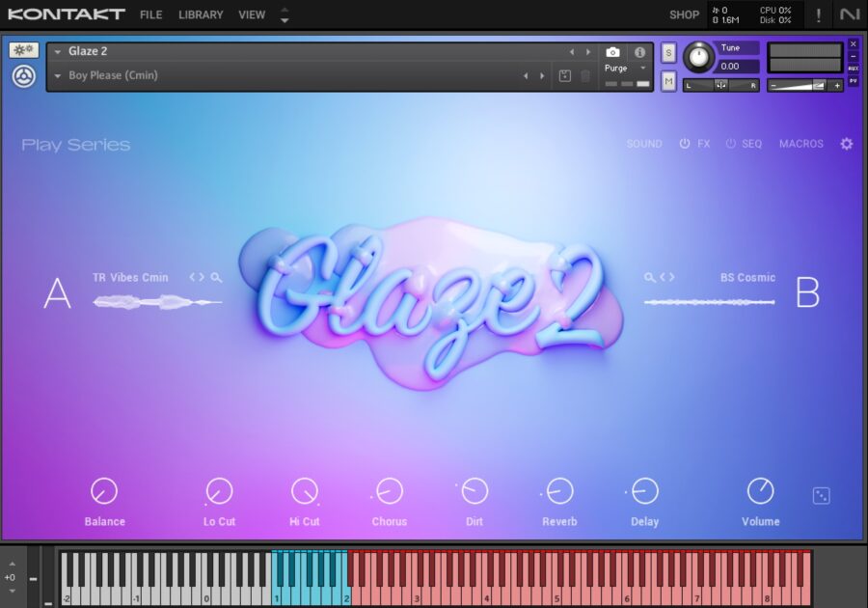Expand the Glaze 2 instrument dropdown
Viewport: 868px width, 608px height.
pos(58,52)
